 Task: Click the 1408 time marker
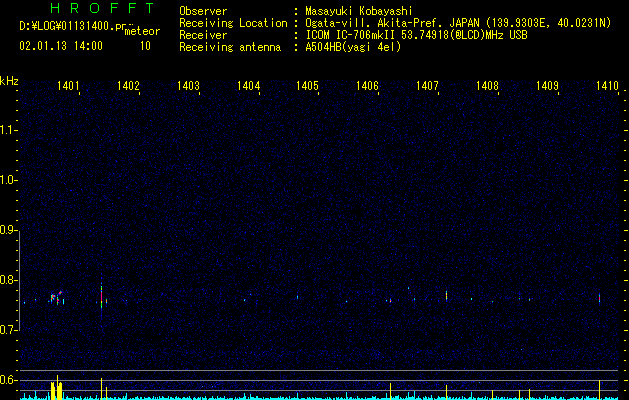(x=487, y=85)
